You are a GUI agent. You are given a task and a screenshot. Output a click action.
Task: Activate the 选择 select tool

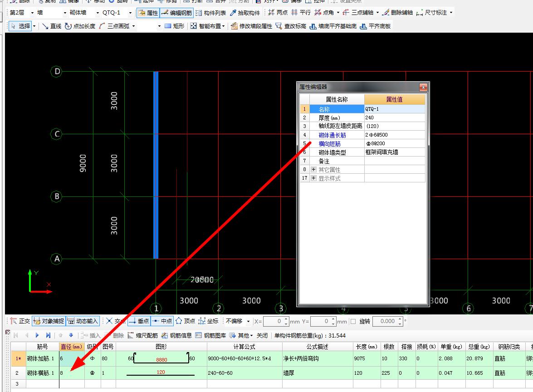pyautogui.click(x=20, y=26)
